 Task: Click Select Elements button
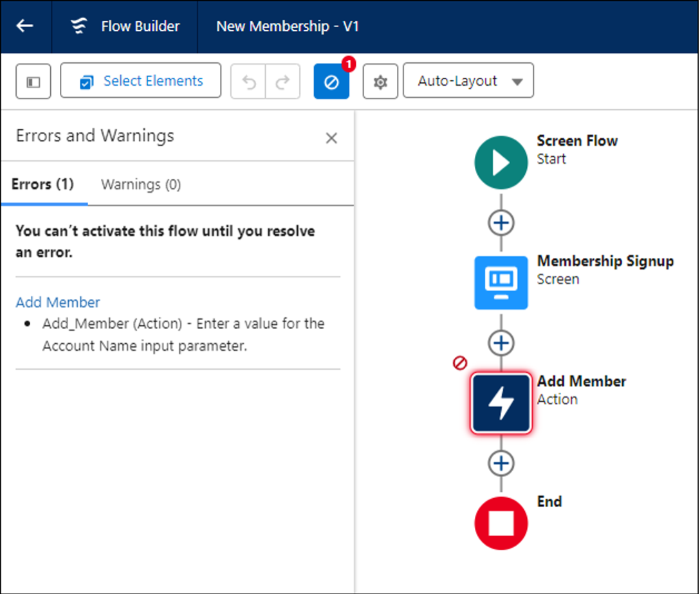click(x=141, y=81)
